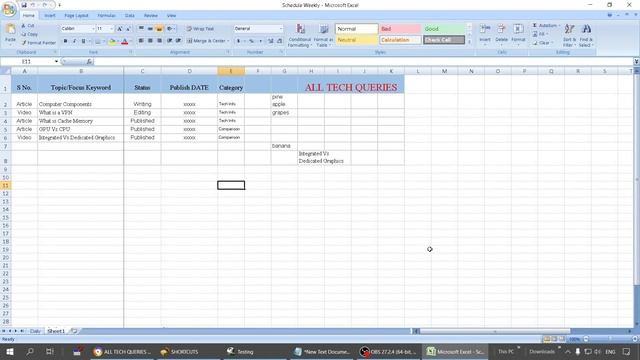Image resolution: width=640 pixels, height=360 pixels.
Task: Open the General number format dropdown
Action: point(280,29)
